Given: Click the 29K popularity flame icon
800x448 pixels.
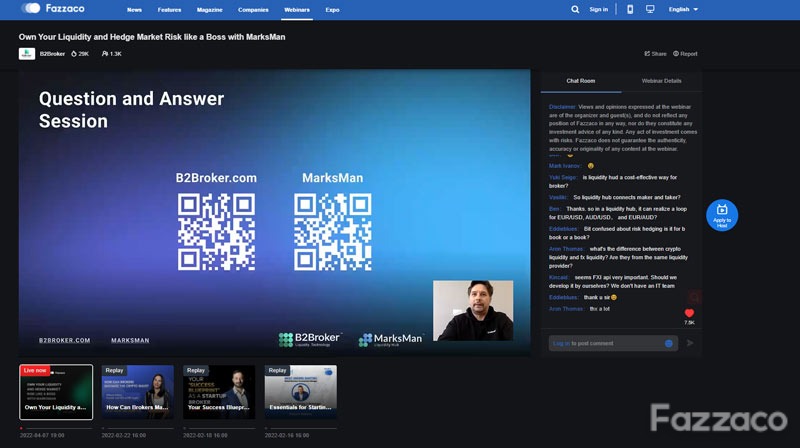Looking at the screenshot, I should (x=74, y=54).
